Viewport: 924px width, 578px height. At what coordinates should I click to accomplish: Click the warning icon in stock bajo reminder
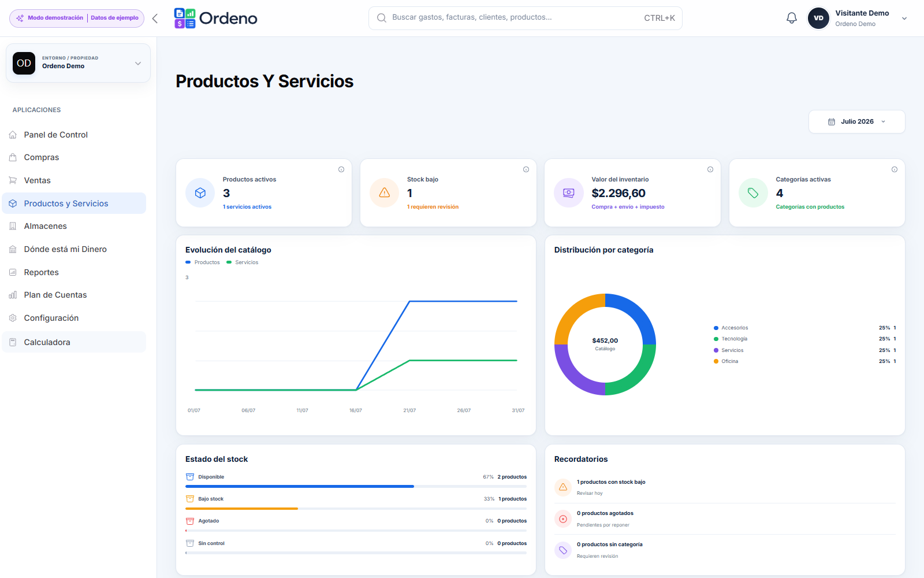[563, 487]
